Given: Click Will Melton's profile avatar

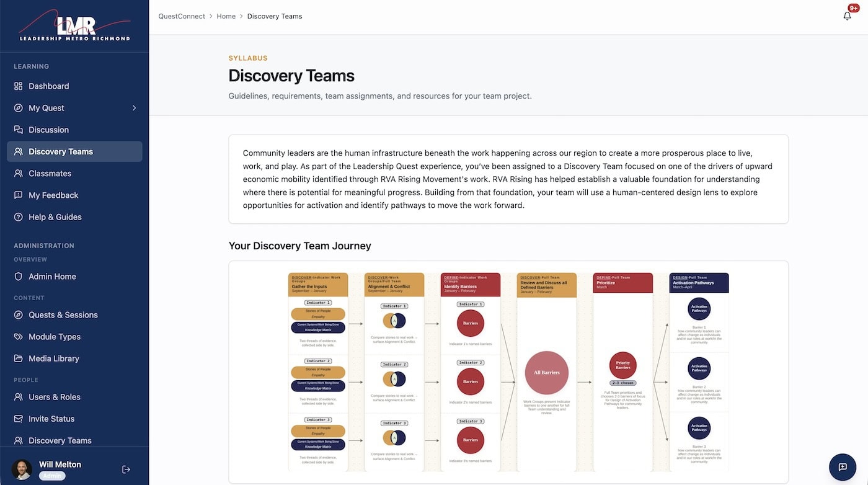Looking at the screenshot, I should [22, 469].
